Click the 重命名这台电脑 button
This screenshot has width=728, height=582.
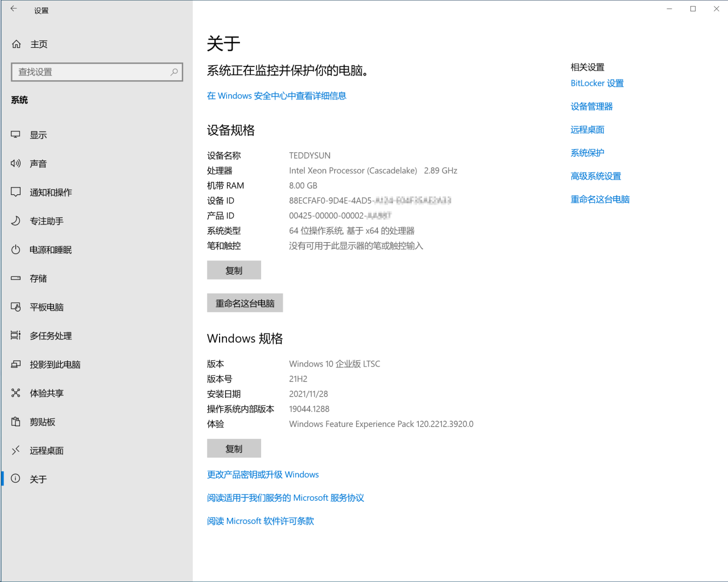(245, 304)
